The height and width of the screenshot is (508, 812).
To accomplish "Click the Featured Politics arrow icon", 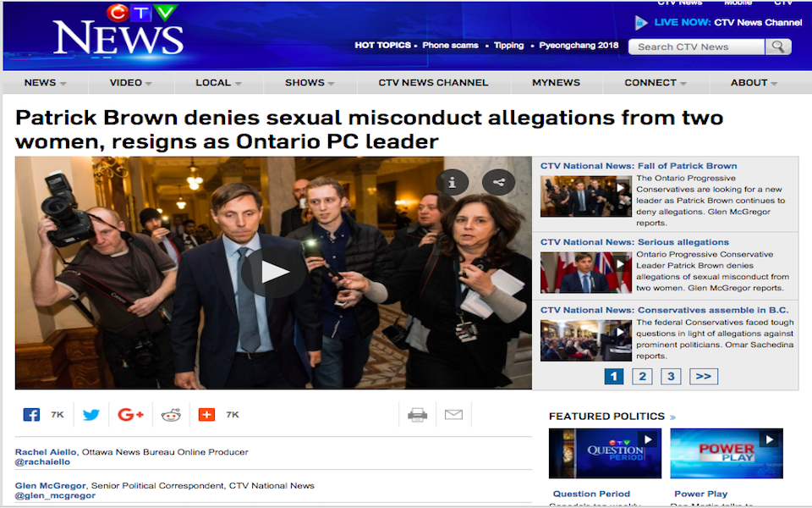I will pyautogui.click(x=672, y=417).
